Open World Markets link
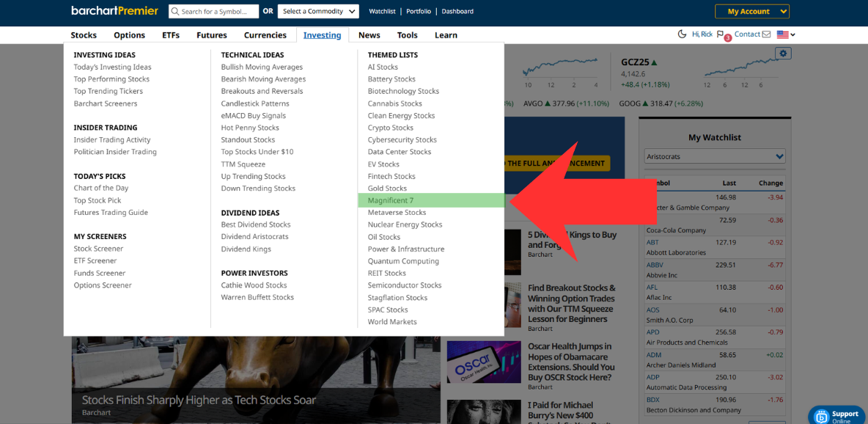The image size is (868, 424). 392,321
